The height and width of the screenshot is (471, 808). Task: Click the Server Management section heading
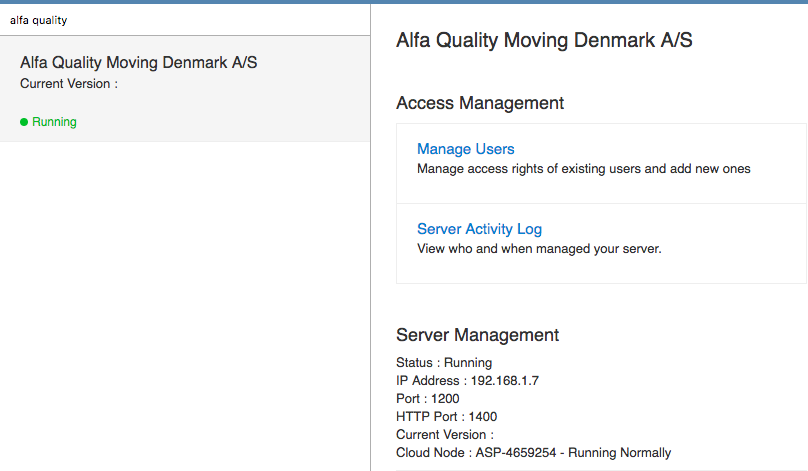pos(477,335)
